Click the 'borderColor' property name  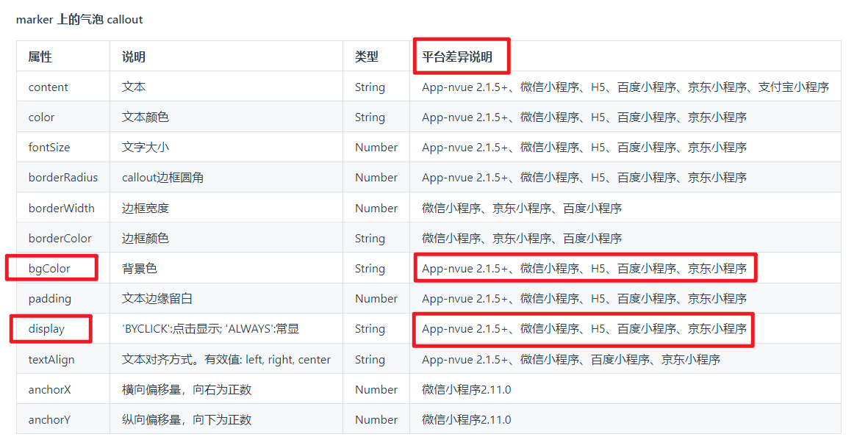tap(60, 238)
